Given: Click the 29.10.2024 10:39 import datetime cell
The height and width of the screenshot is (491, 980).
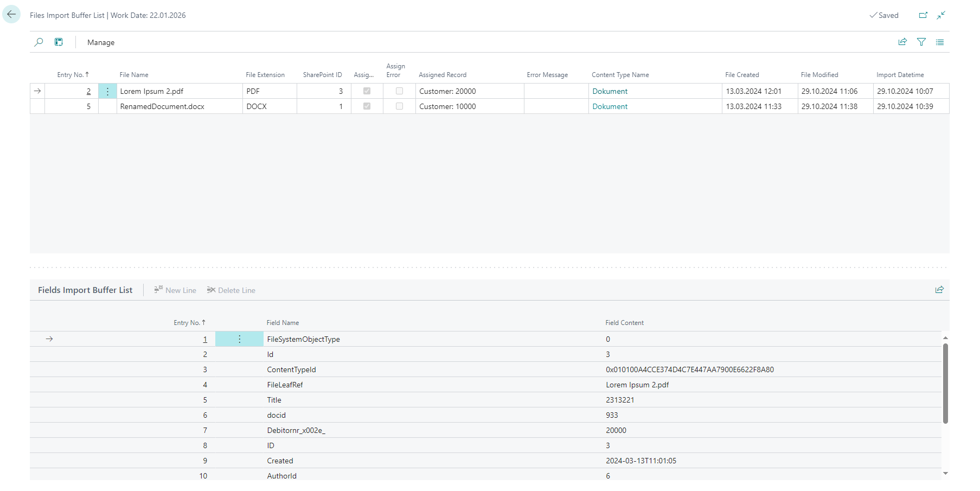Looking at the screenshot, I should (911, 106).
